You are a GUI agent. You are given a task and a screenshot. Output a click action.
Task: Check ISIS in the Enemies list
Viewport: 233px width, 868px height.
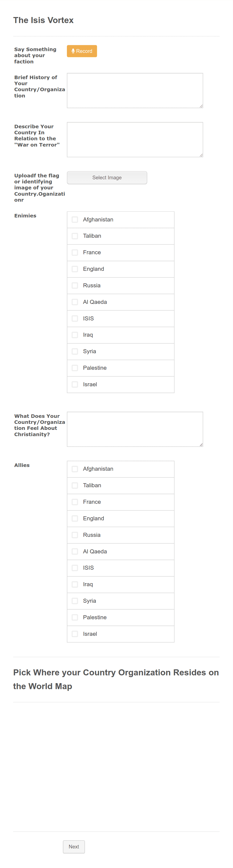tap(74, 318)
